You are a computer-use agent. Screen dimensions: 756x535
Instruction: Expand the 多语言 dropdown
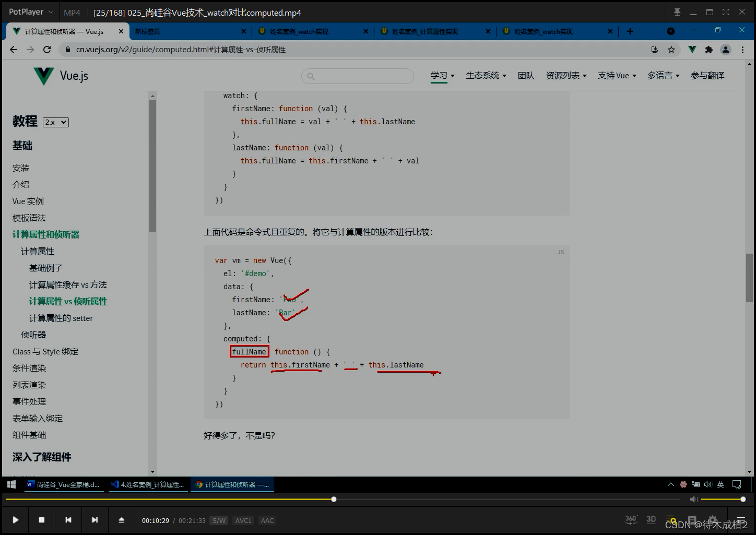(664, 76)
